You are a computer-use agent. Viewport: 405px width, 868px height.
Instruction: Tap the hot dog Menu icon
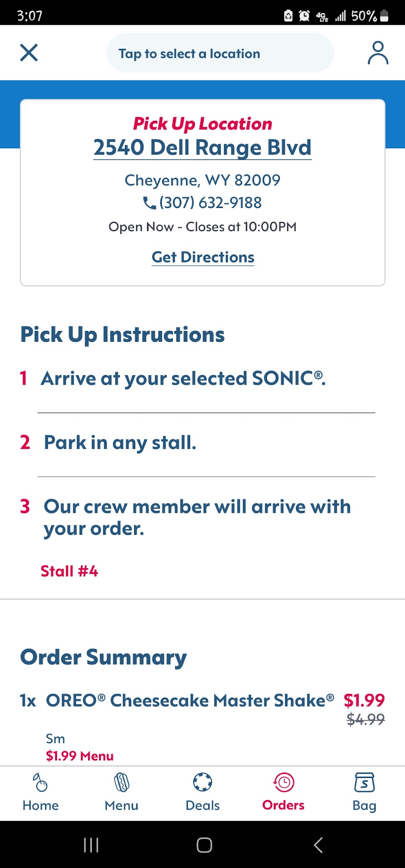(121, 783)
